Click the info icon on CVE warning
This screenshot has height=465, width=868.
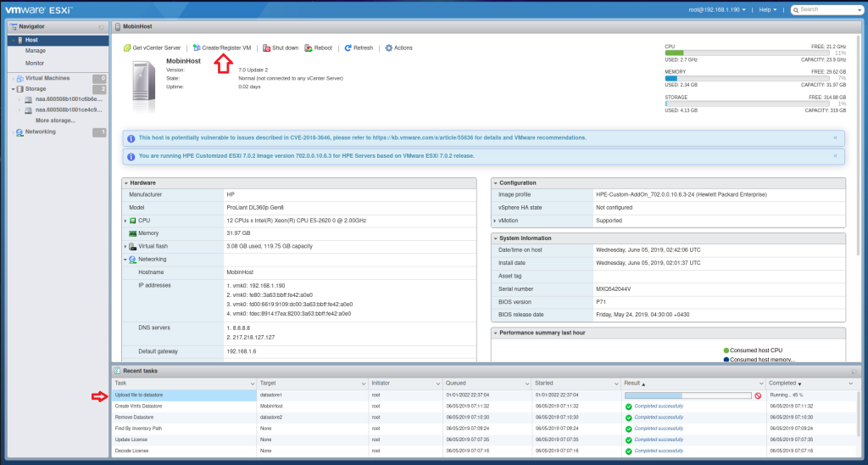point(131,138)
